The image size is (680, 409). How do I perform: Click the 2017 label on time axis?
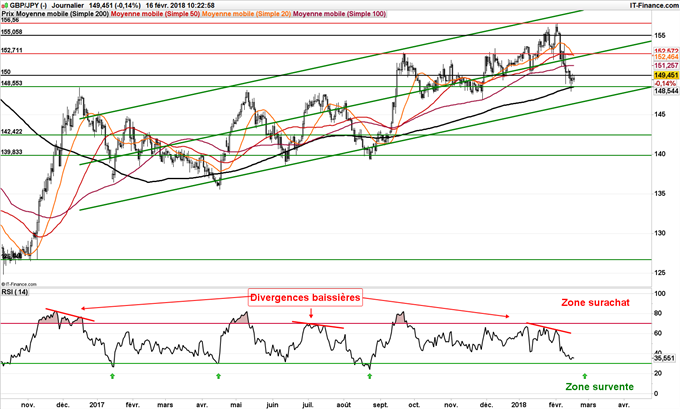coord(97,405)
